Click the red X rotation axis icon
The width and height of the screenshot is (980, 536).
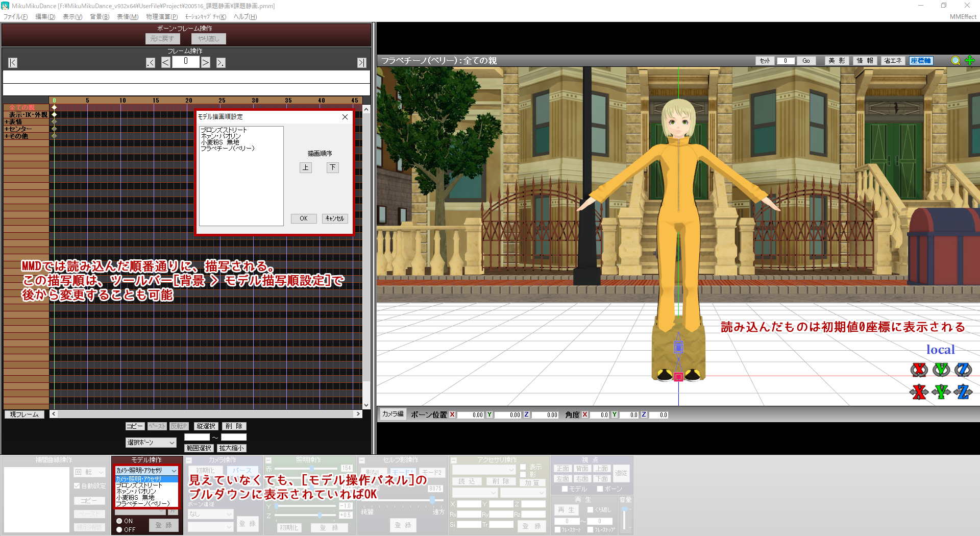[x=919, y=370]
